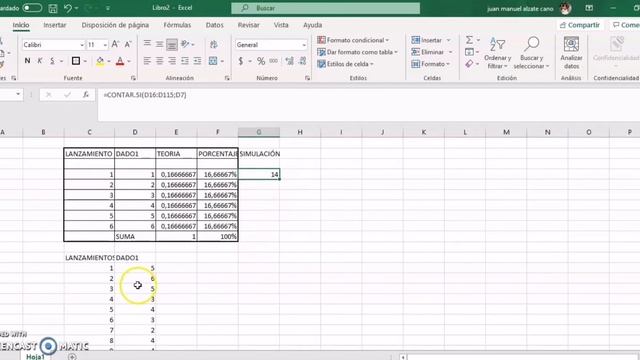
Task: Decrease font size with small A icon
Action: [128, 44]
